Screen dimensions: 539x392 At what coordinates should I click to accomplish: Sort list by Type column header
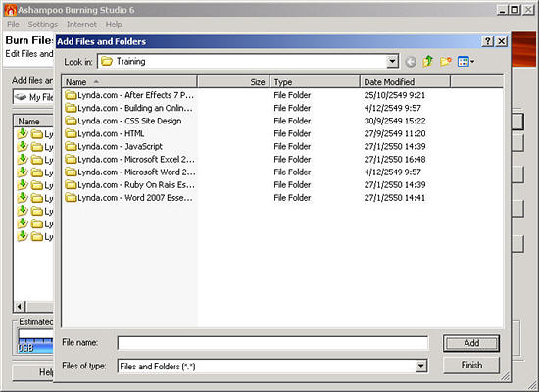(315, 82)
